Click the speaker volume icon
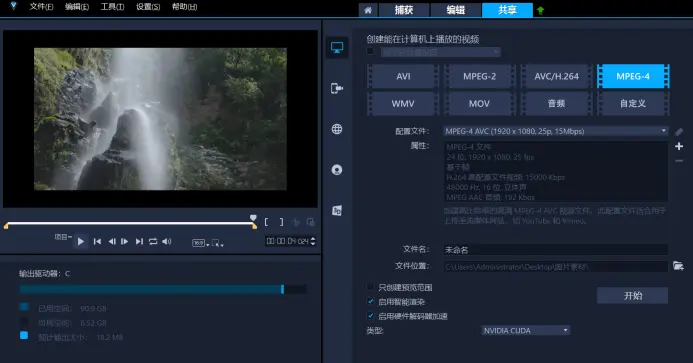The width and height of the screenshot is (693, 363). (x=167, y=241)
